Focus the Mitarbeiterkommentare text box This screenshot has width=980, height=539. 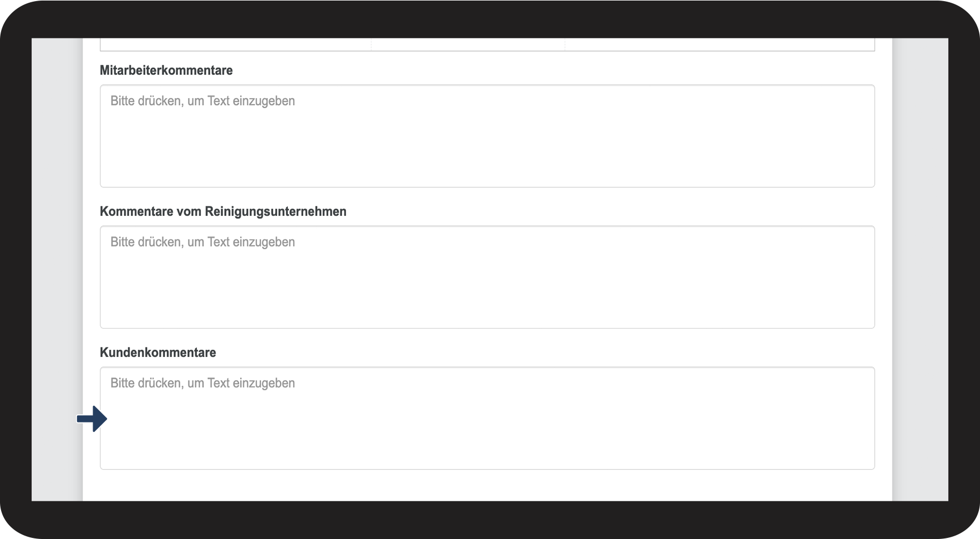pos(487,136)
